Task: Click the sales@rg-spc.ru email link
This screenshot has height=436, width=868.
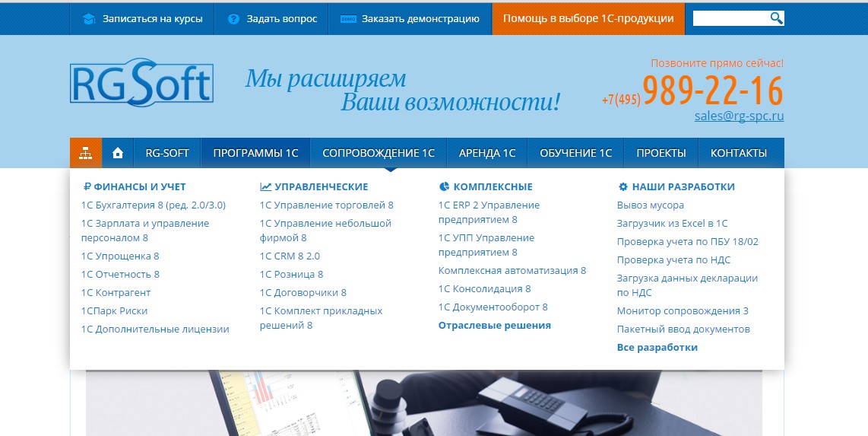Action: [x=739, y=116]
